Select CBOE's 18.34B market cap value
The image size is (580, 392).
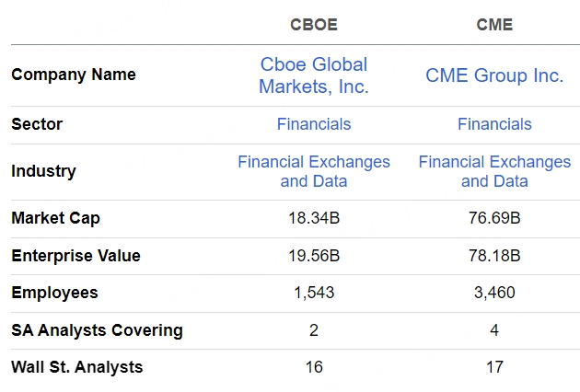point(314,218)
